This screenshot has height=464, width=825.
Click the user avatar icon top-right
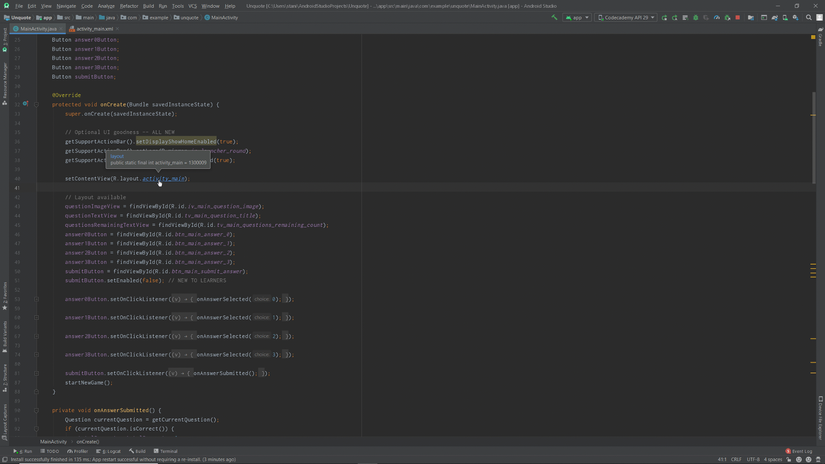click(819, 17)
